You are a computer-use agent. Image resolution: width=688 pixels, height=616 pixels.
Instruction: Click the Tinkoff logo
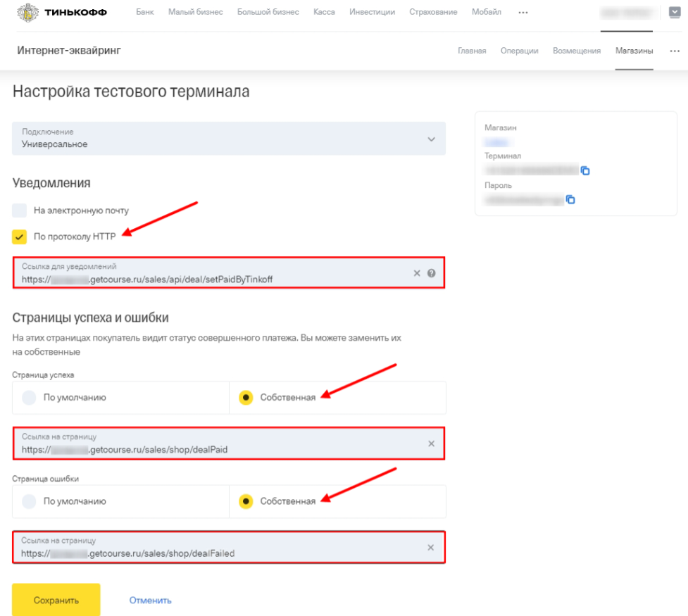62,12
